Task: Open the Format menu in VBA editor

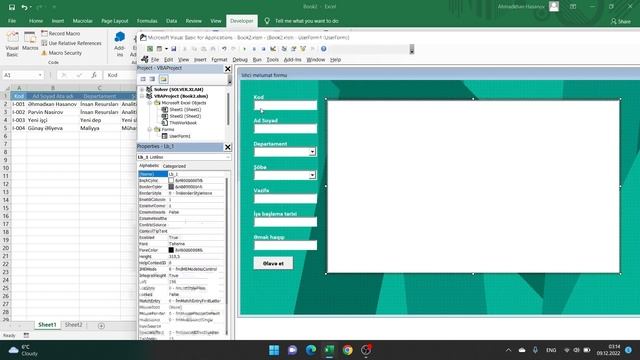Action: coord(219,60)
